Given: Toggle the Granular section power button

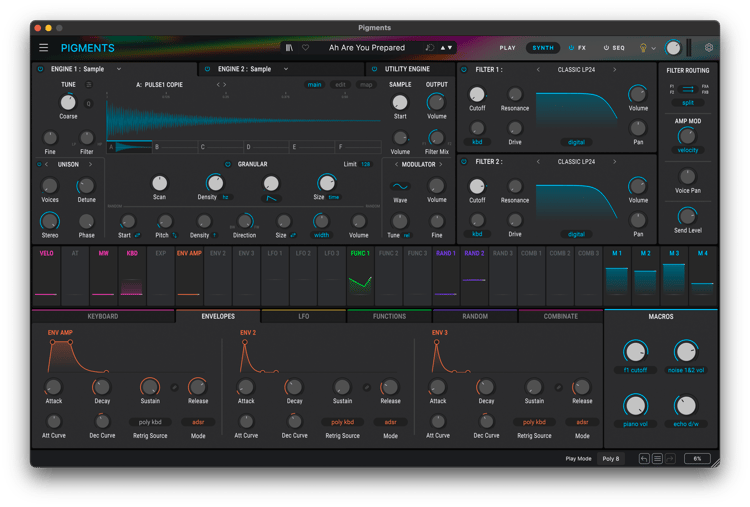Looking at the screenshot, I should 228,164.
